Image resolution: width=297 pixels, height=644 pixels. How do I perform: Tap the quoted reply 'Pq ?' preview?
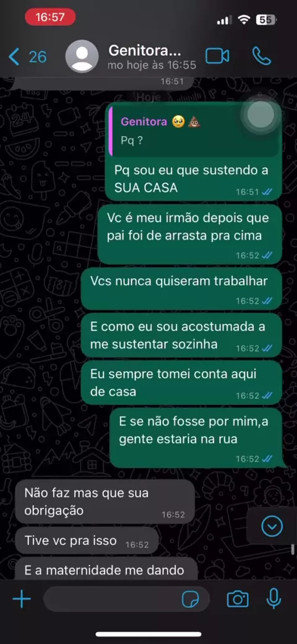click(x=194, y=129)
